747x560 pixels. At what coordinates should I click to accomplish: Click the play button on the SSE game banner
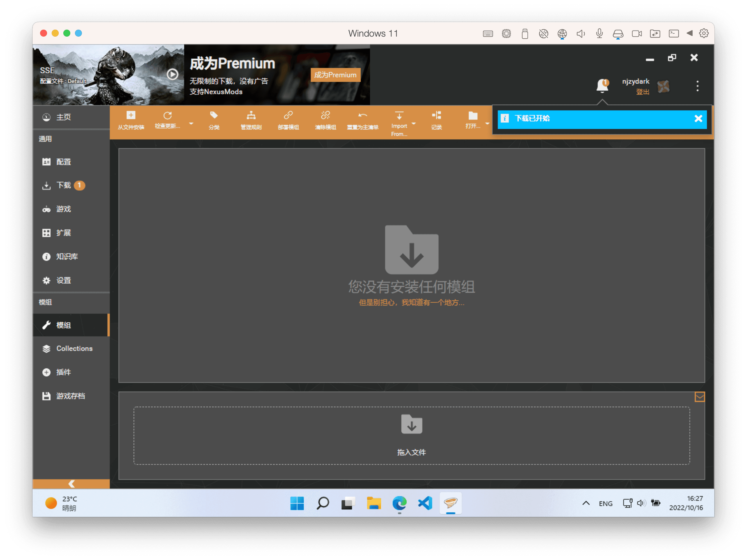point(173,74)
